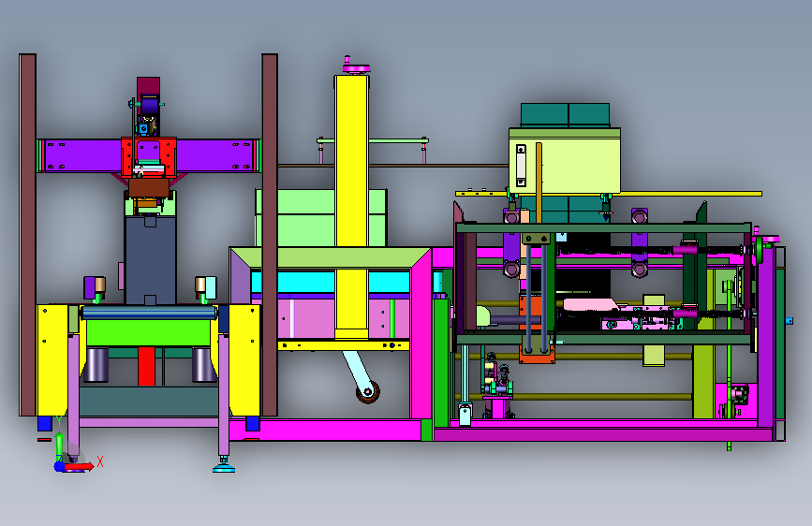Select the tall yellow vertical column
The image size is (812, 526).
[351, 207]
